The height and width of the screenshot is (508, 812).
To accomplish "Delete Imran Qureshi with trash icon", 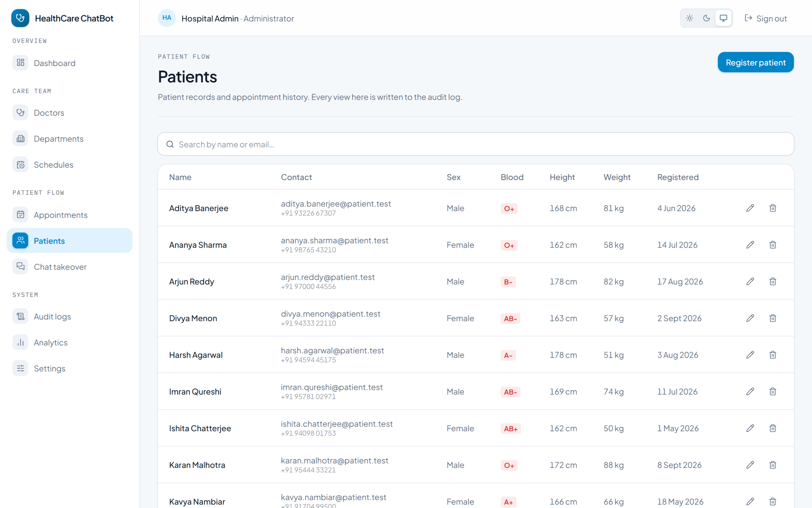I will [773, 391].
